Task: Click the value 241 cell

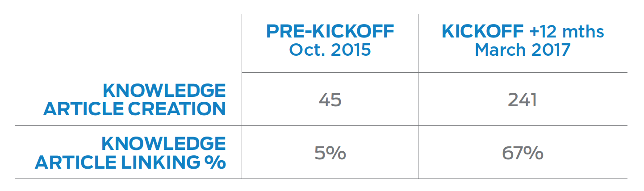Action: [522, 100]
